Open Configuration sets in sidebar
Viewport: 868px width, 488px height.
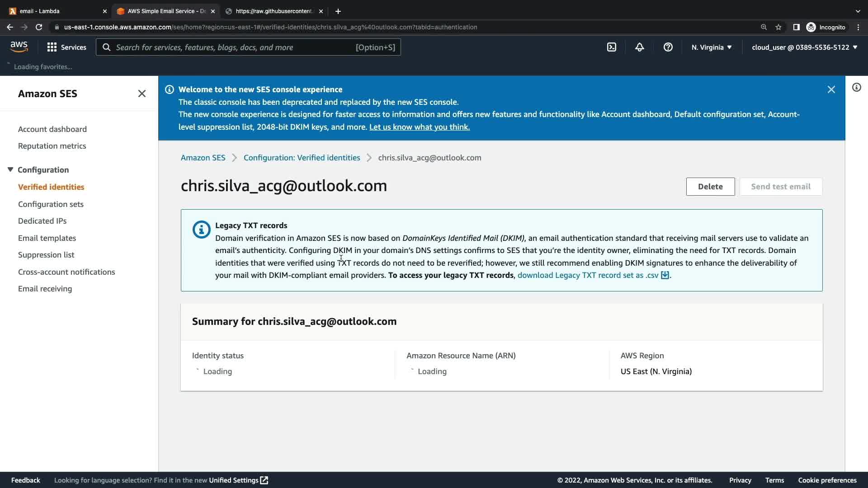[51, 204]
